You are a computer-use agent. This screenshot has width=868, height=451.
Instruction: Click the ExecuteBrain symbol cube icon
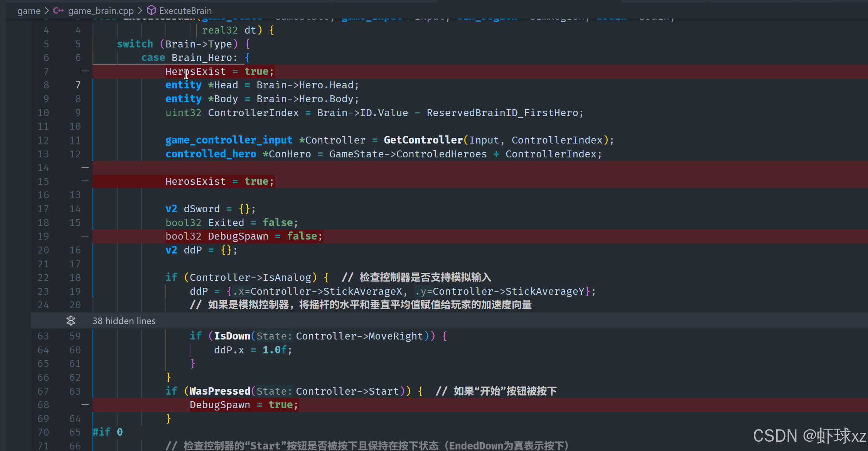click(x=152, y=10)
